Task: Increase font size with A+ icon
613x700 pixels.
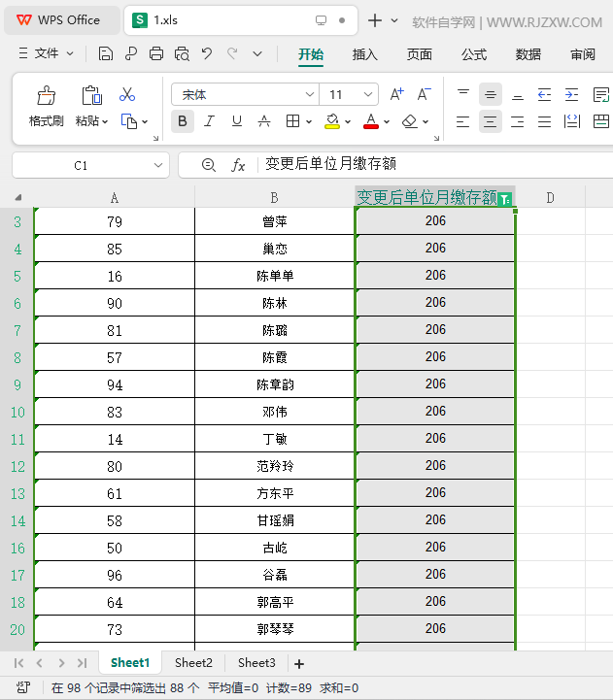Action: coord(396,94)
